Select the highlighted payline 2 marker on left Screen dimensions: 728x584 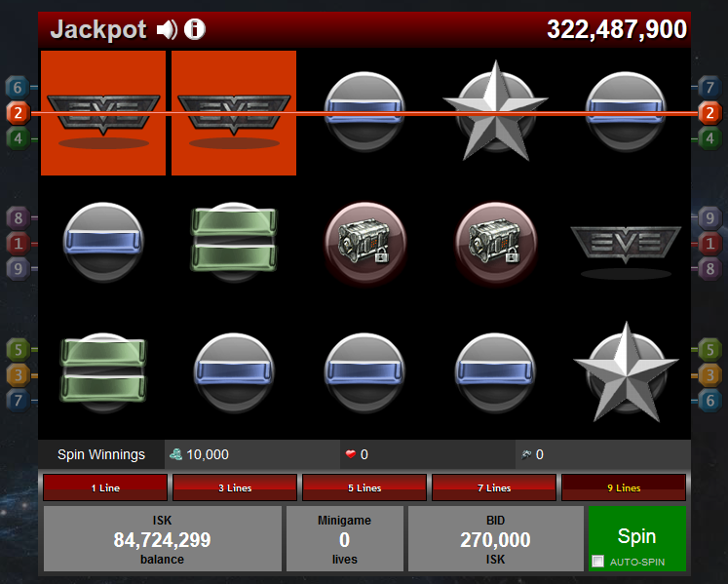[18, 112]
